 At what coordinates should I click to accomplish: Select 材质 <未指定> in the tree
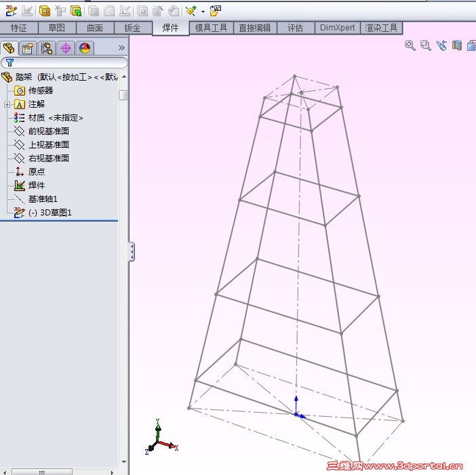click(x=49, y=118)
